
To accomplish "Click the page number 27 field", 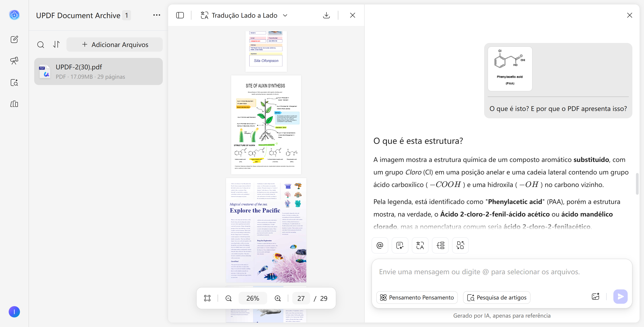I will tap(301, 298).
